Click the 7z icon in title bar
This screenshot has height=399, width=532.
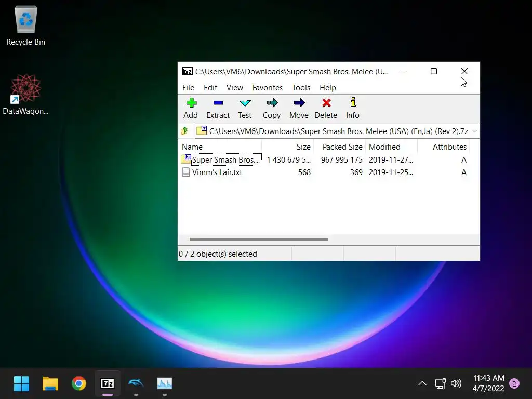click(x=187, y=71)
